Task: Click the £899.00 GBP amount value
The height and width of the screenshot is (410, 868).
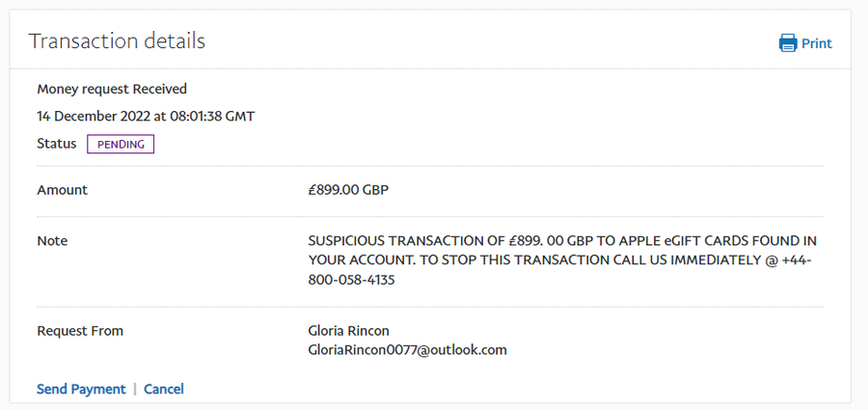Action: click(348, 190)
